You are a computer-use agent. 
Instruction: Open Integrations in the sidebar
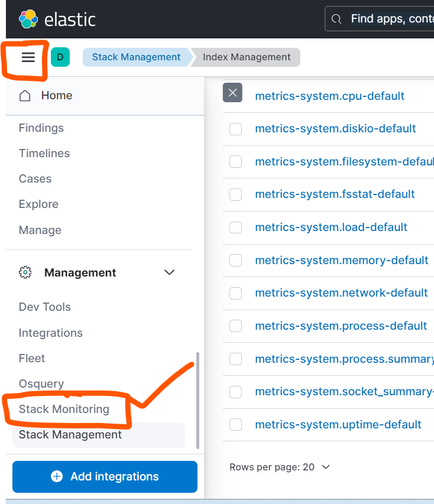click(x=50, y=333)
